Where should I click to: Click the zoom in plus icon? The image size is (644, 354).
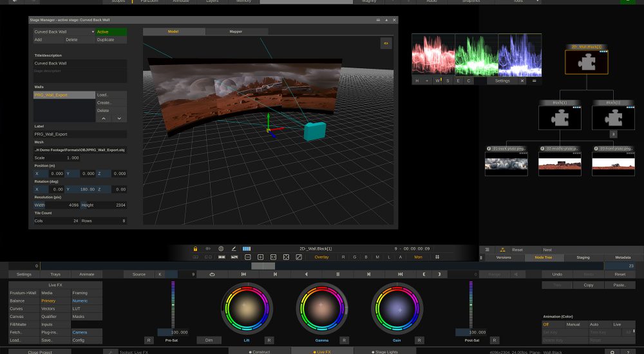(x=260, y=257)
